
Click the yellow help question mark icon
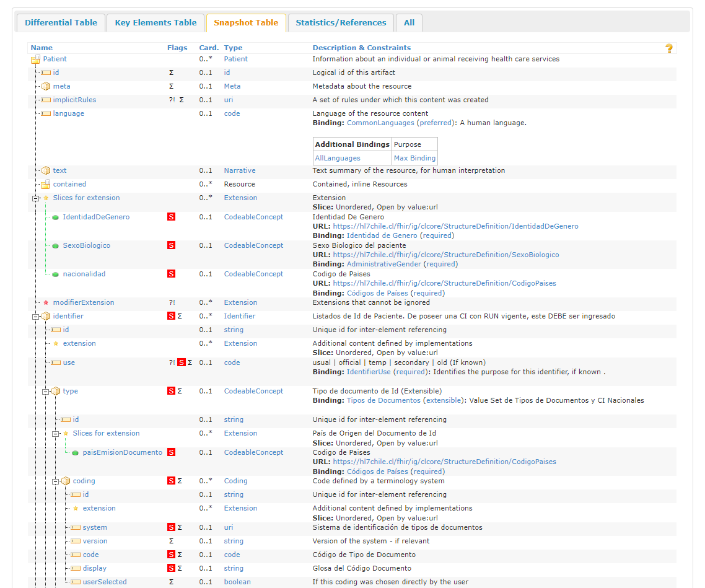[x=668, y=48]
